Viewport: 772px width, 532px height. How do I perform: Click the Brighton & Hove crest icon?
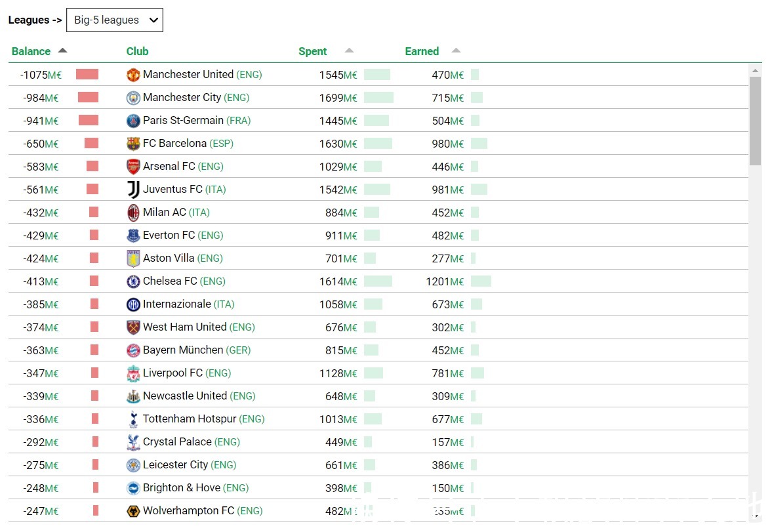click(133, 488)
